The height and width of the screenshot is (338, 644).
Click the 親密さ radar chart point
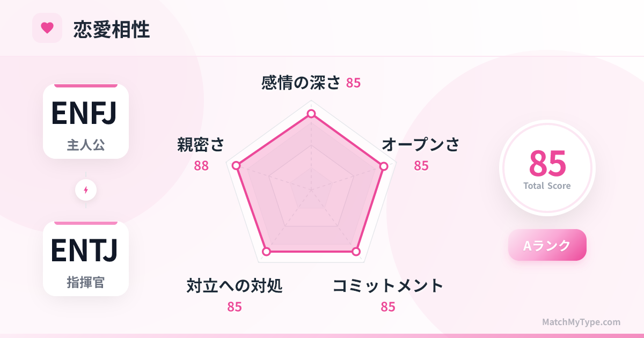pyautogui.click(x=236, y=166)
